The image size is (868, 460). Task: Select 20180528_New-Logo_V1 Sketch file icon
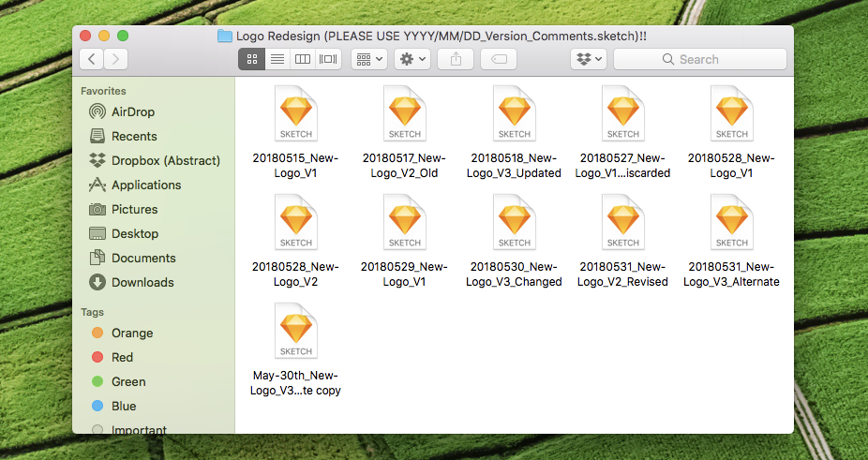tap(732, 113)
